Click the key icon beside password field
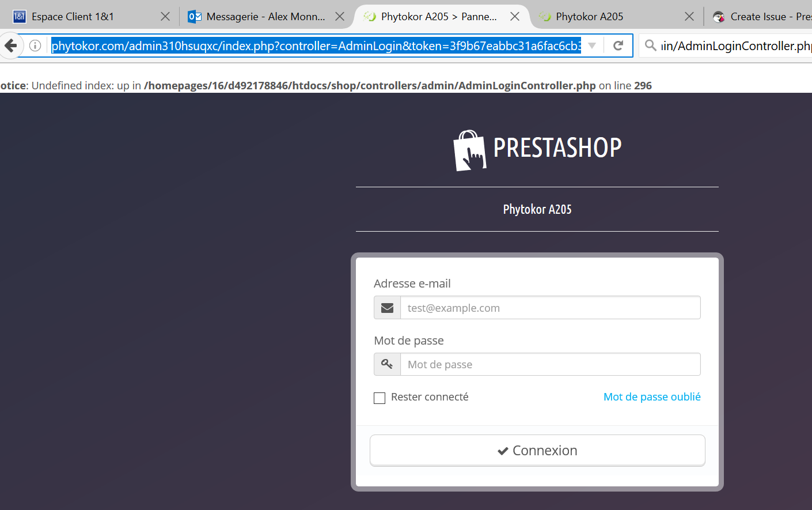 click(x=388, y=364)
